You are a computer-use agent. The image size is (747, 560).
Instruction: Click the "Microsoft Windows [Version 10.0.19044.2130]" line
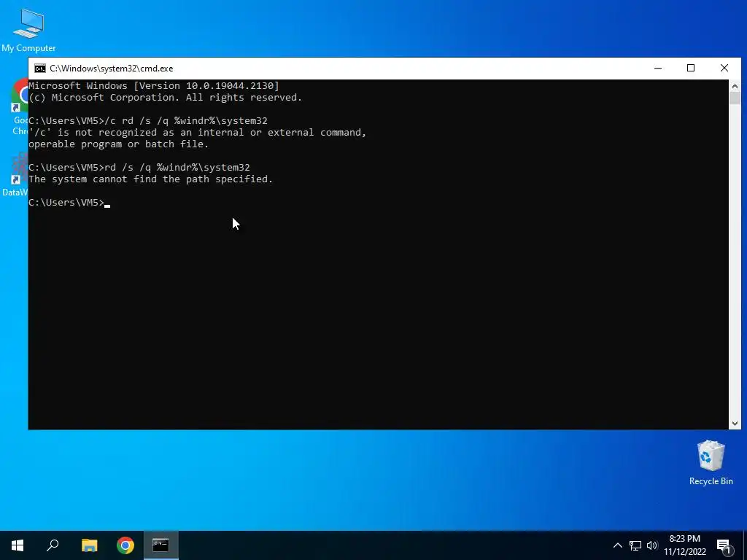point(154,86)
